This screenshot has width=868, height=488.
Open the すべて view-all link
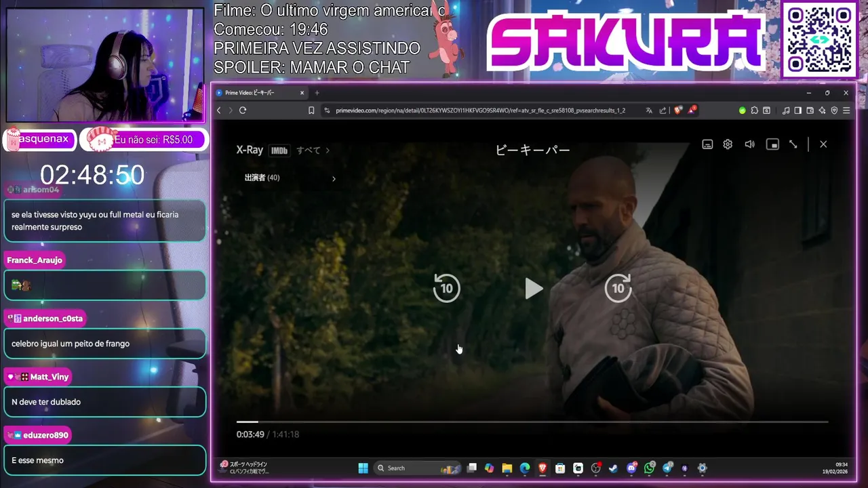(x=313, y=150)
